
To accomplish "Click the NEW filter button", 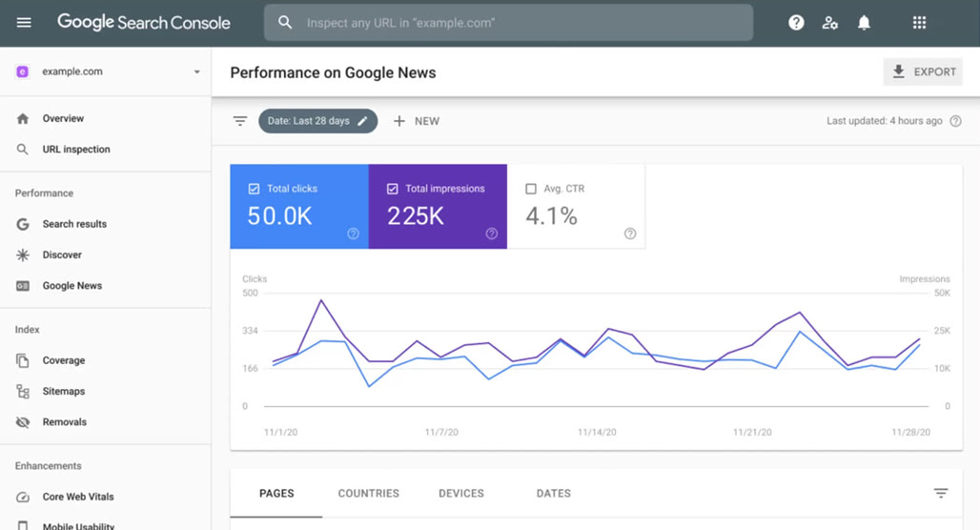I will pyautogui.click(x=417, y=121).
